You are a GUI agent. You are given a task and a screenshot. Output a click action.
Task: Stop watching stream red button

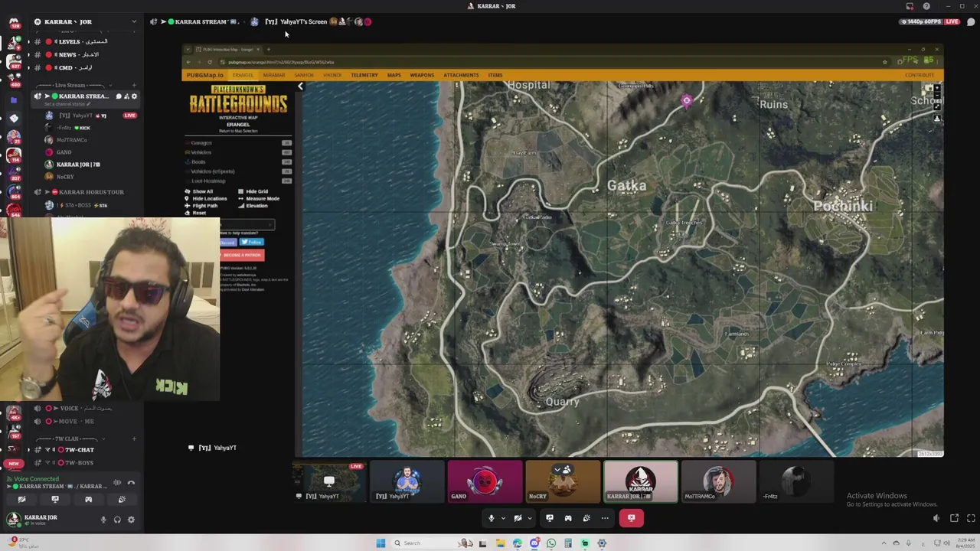631,518
